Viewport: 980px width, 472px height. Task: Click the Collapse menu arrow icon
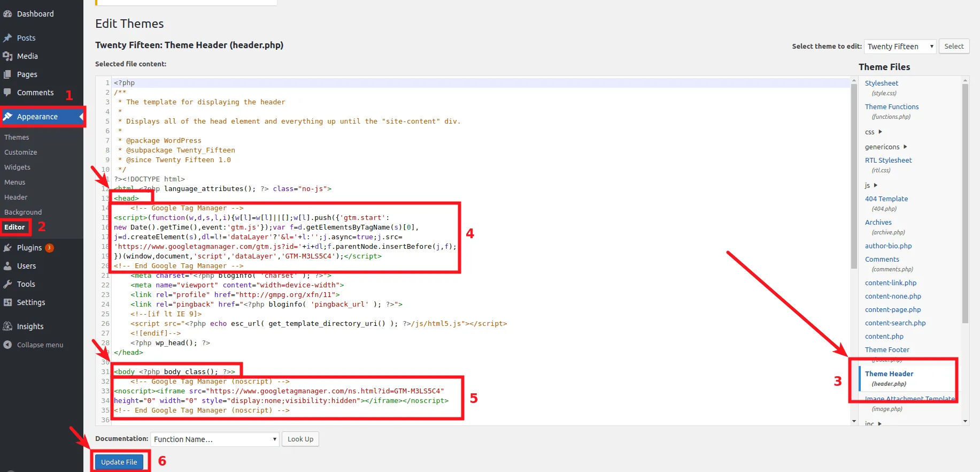click(x=7, y=345)
